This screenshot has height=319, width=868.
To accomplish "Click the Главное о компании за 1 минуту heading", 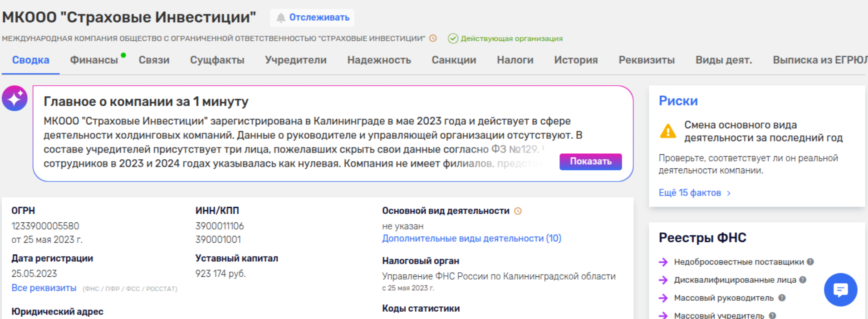I will (x=146, y=102).
